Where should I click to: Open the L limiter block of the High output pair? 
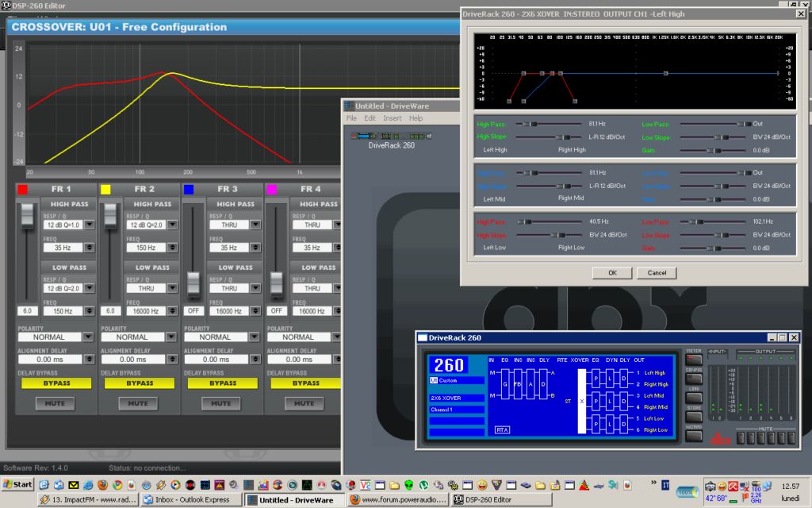(x=610, y=379)
